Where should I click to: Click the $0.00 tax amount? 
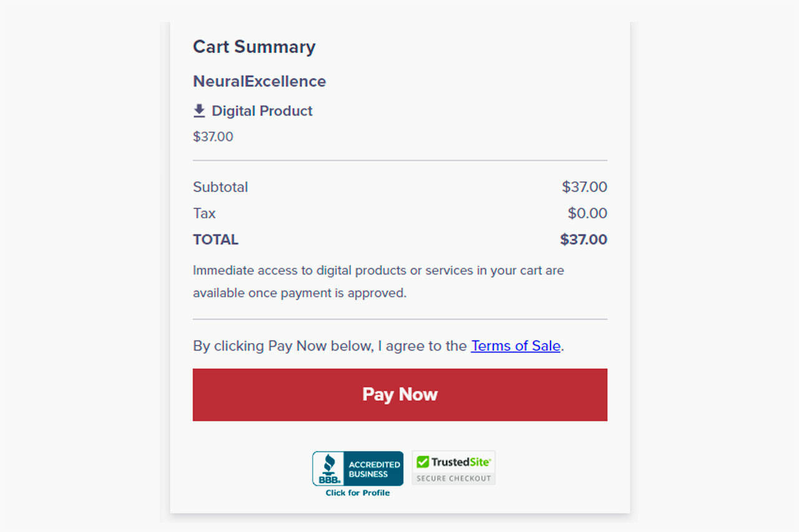click(587, 213)
